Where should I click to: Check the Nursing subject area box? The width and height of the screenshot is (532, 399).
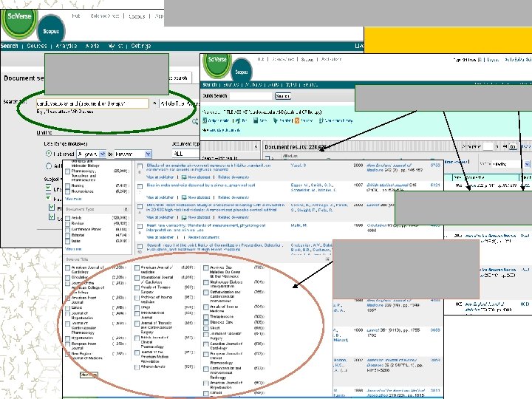(67, 186)
